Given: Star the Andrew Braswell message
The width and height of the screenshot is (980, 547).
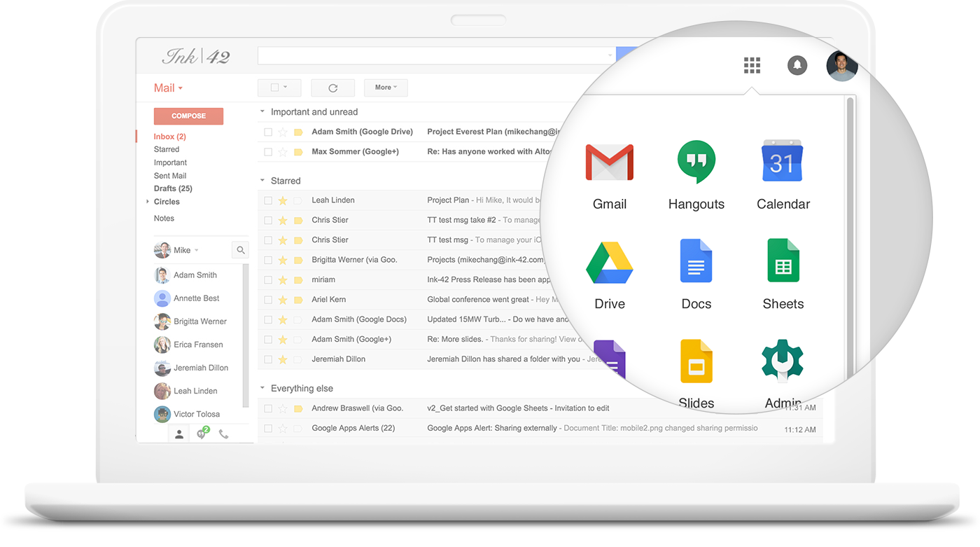Looking at the screenshot, I should 283,408.
